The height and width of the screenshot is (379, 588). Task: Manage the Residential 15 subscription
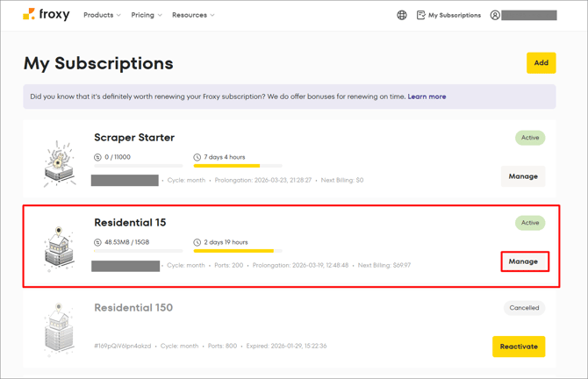pyautogui.click(x=524, y=261)
